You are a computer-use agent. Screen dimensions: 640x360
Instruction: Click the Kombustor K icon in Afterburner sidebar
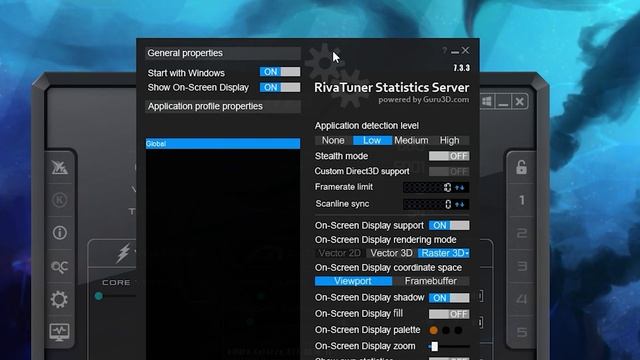pyautogui.click(x=60, y=200)
